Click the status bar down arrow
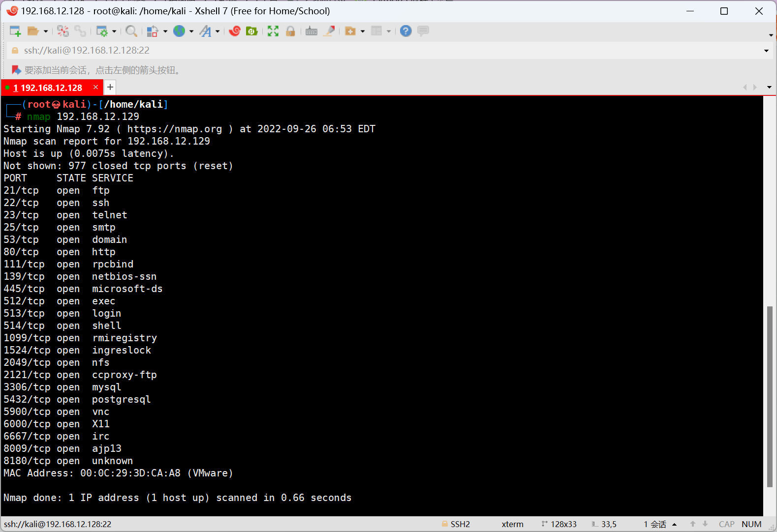Screen dimensions: 777x532 click(705, 524)
